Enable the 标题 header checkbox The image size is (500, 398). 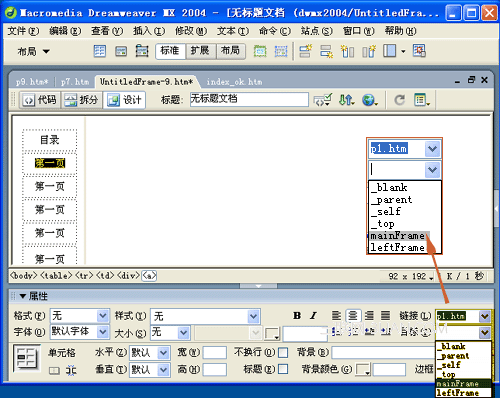(283, 369)
